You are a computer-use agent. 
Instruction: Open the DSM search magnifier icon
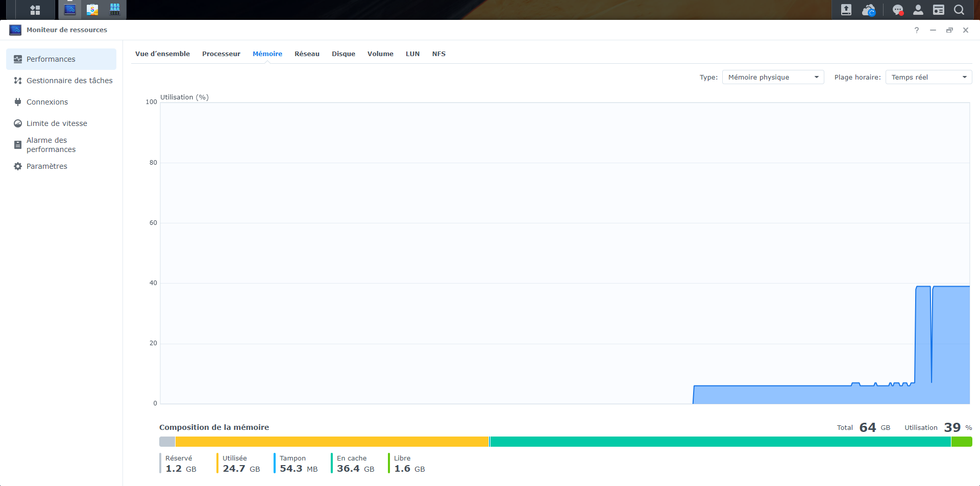[x=959, y=10]
